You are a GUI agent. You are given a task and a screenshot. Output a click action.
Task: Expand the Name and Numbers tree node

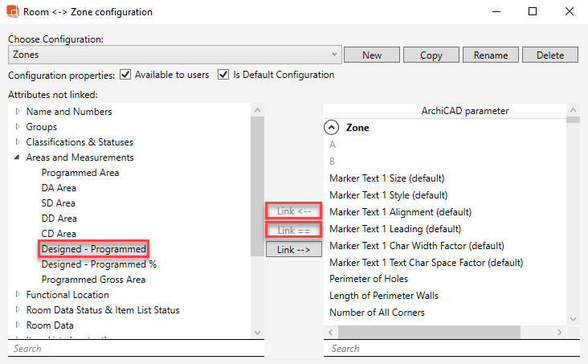(18, 112)
